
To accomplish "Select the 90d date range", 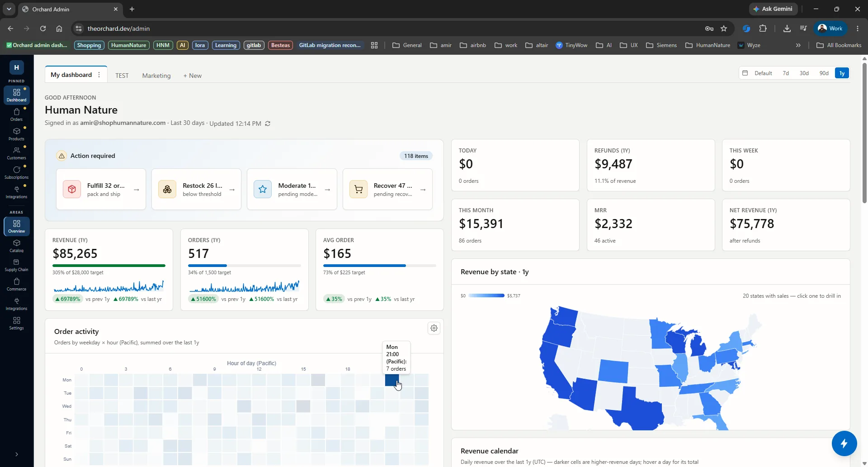I will [x=824, y=73].
